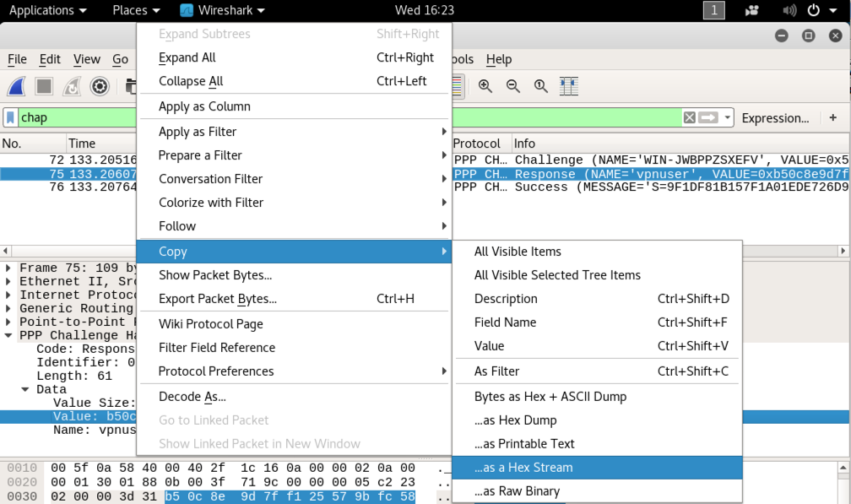Expand the Internet Protocol tree node
The width and height of the screenshot is (851, 504).
[8, 295]
